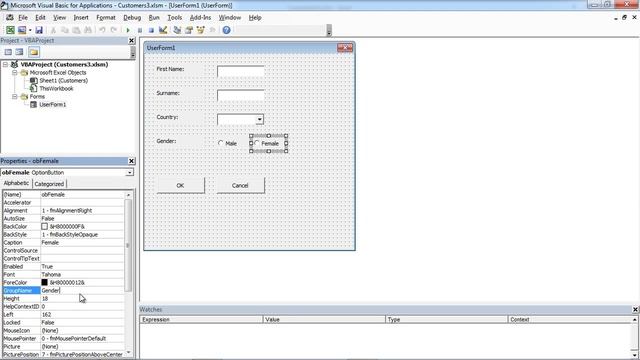Screen dimensions: 640x360
Task: Open Object Browser toolbar icon
Action: coord(200,30)
